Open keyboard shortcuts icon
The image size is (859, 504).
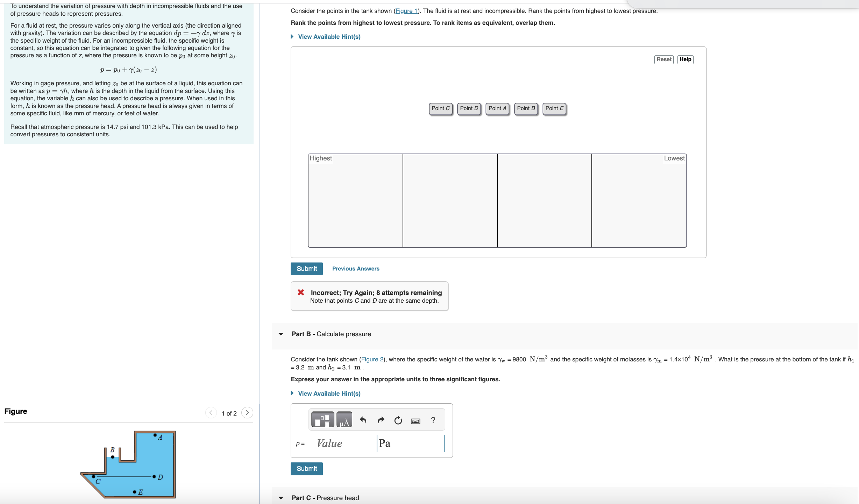(416, 421)
